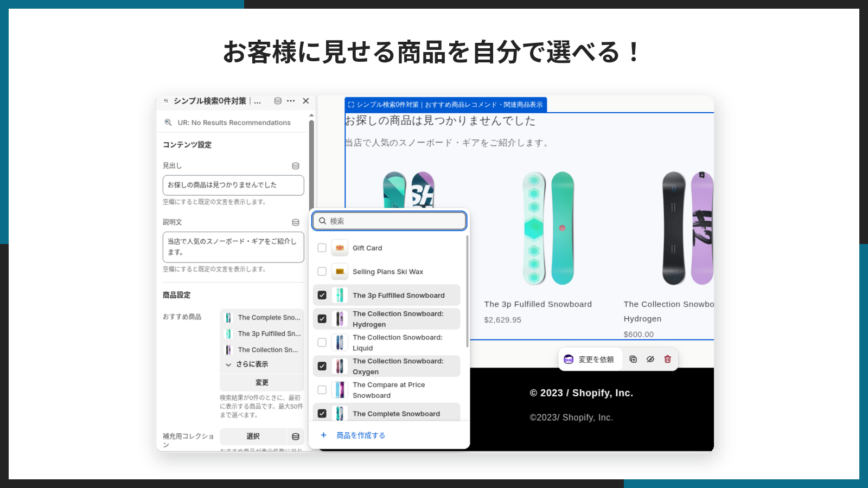Click the 見出し text input field

pyautogui.click(x=233, y=185)
